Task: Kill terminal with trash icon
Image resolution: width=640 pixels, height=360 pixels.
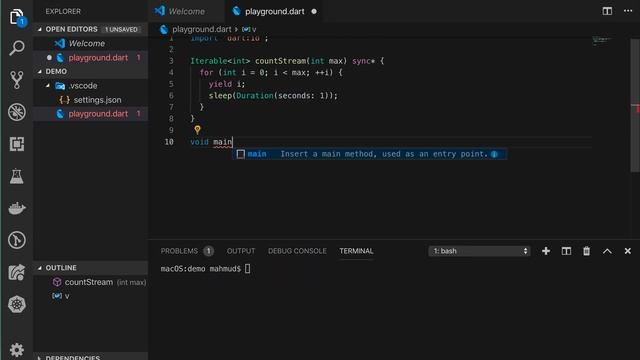Action: coord(587,251)
